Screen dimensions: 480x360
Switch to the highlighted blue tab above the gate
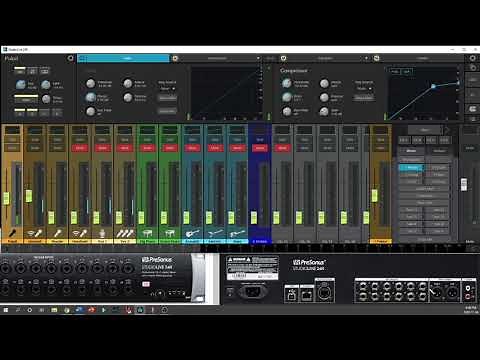click(123, 58)
